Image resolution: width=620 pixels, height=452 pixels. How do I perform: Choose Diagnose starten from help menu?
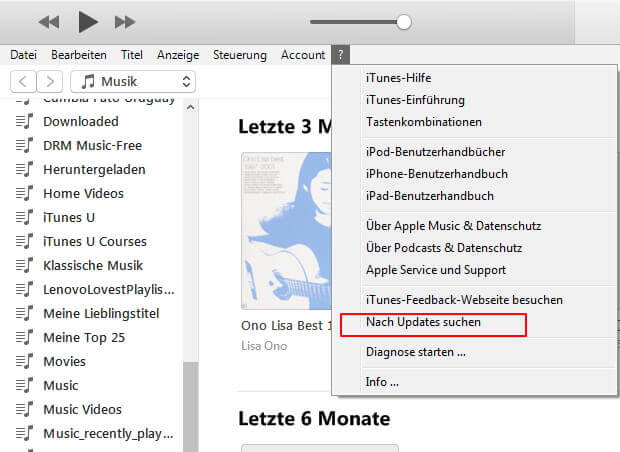coord(415,352)
